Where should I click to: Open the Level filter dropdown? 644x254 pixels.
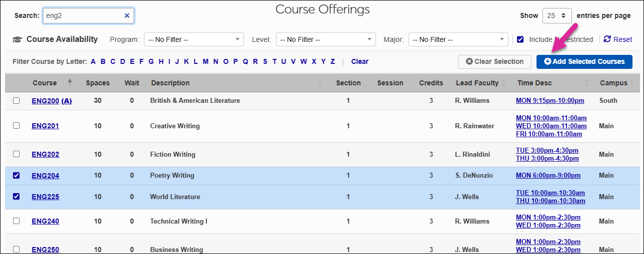coord(326,39)
